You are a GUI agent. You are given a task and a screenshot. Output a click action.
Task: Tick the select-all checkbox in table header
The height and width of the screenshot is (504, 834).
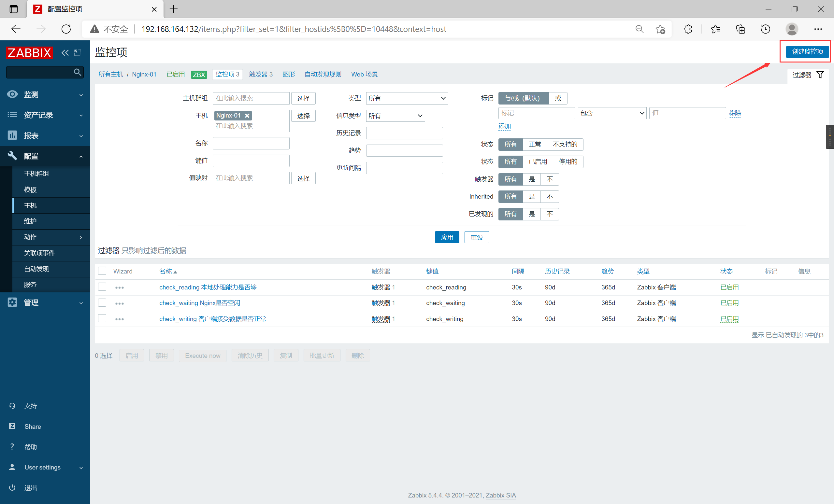[x=102, y=271]
